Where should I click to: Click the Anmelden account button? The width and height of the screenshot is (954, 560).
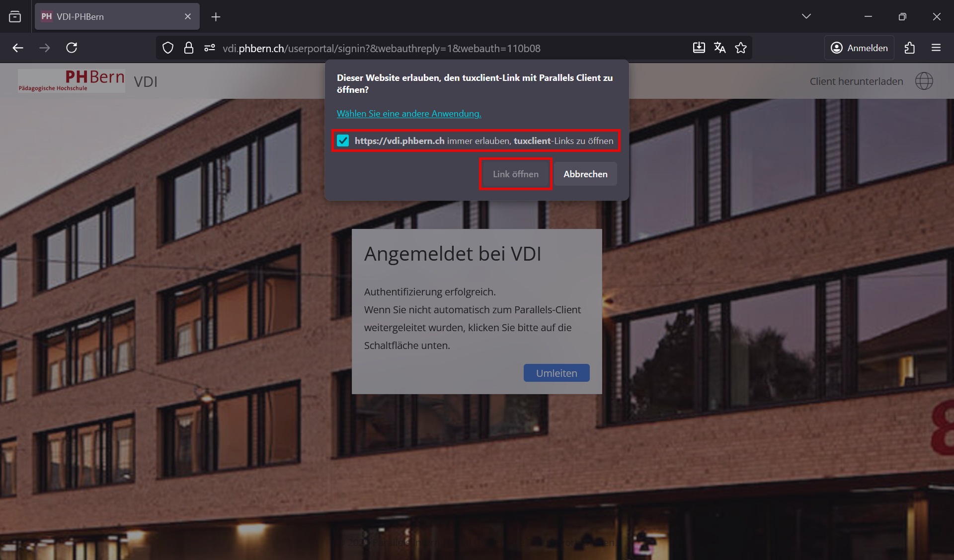click(859, 48)
